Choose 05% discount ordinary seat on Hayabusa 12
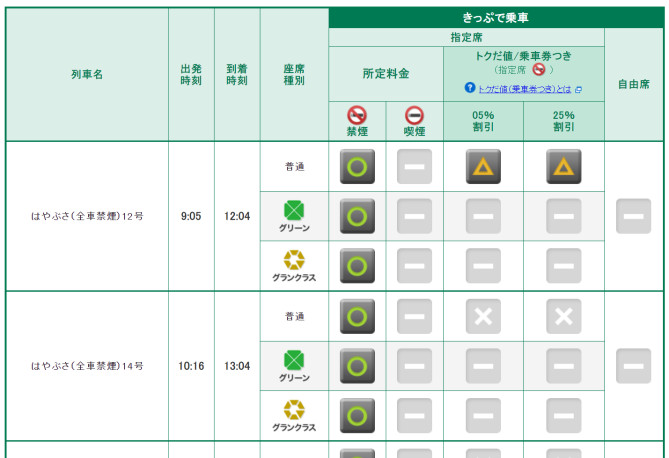Screen dimensions: 669x458 (483, 166)
